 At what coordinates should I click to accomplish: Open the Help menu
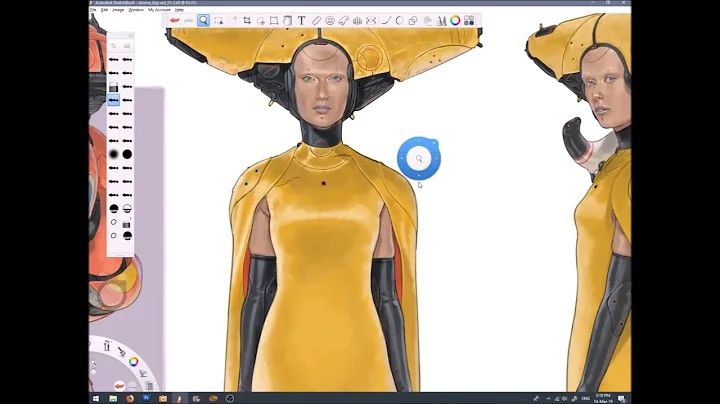pos(180,10)
